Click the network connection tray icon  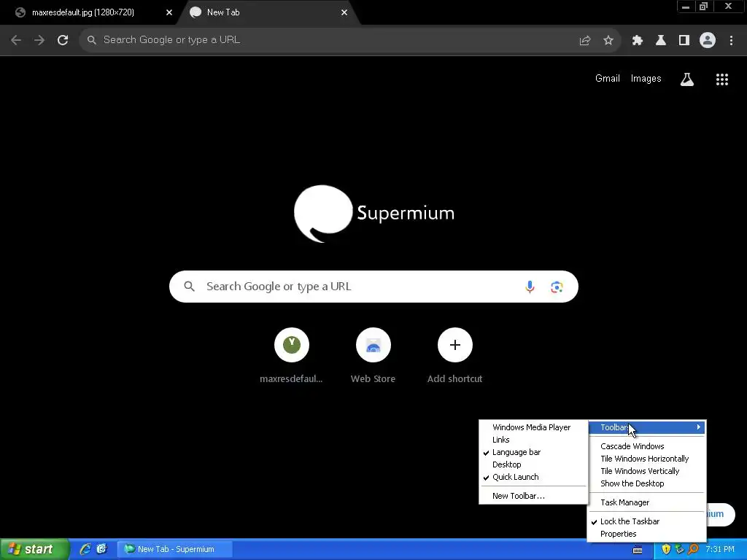[679, 549]
